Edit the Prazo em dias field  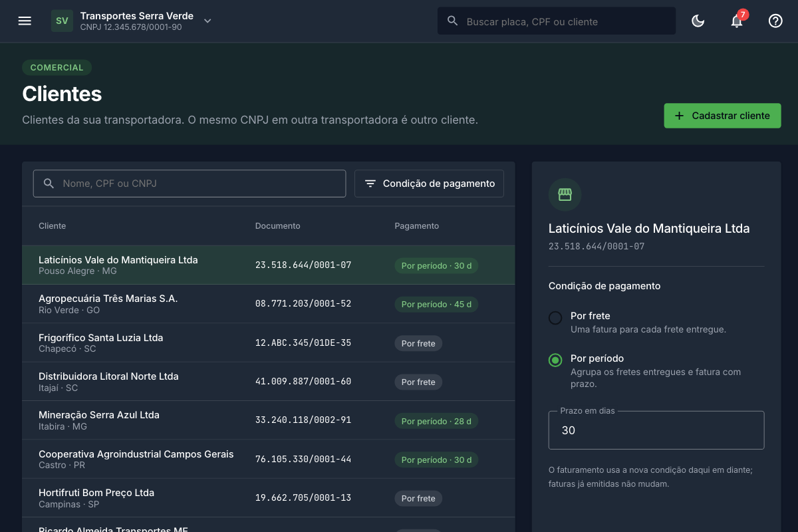[x=656, y=430]
